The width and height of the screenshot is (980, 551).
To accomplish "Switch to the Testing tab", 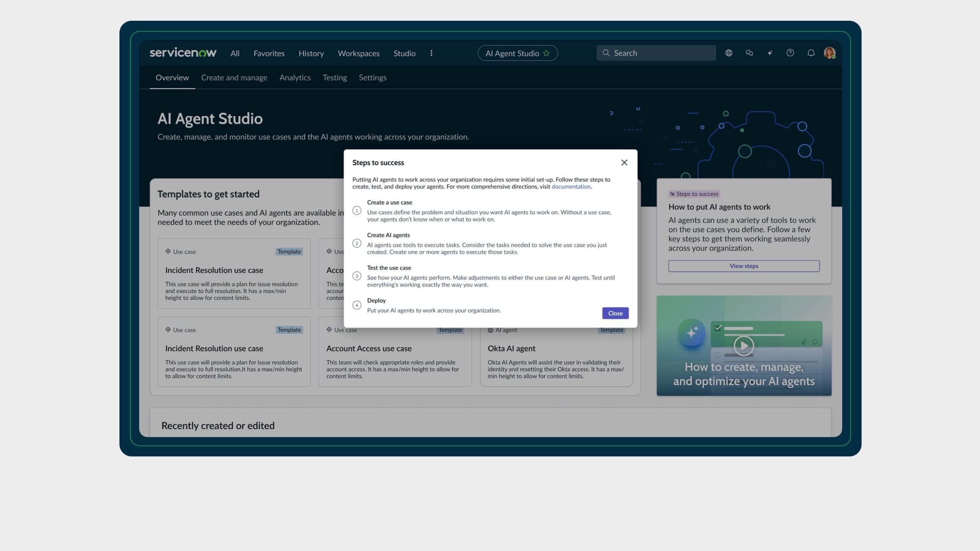I will pos(335,77).
